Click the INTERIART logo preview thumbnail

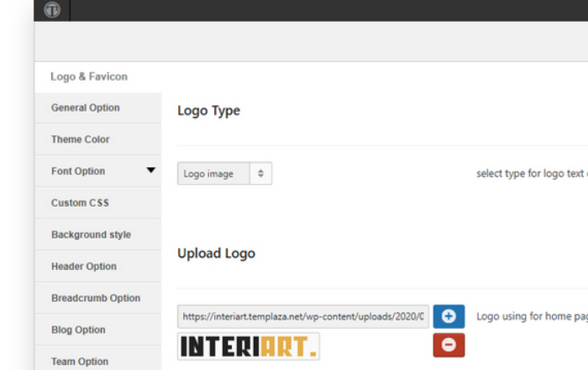[249, 346]
